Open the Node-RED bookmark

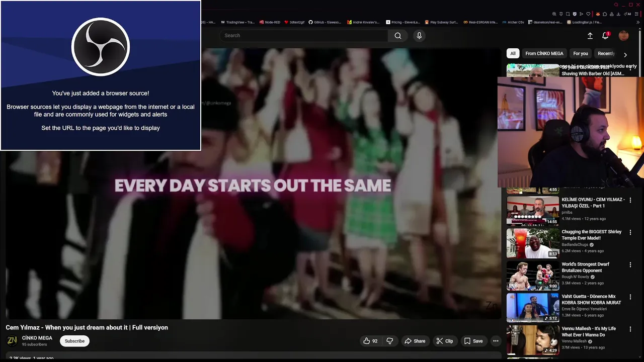coord(270,22)
